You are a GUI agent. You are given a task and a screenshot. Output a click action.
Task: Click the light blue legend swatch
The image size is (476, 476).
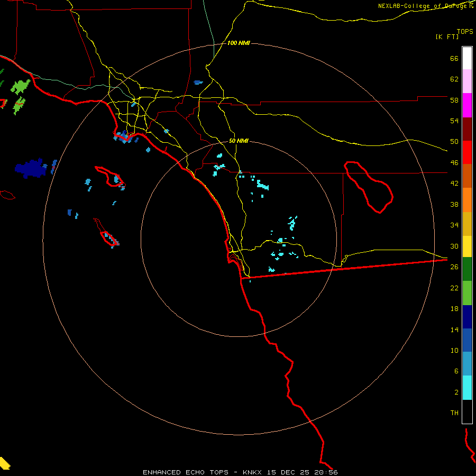(467, 364)
